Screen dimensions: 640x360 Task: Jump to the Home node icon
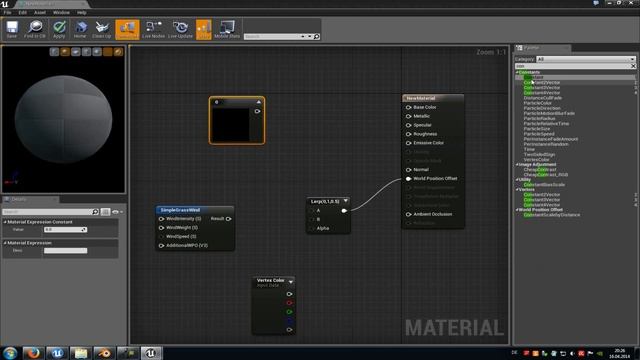point(80,29)
